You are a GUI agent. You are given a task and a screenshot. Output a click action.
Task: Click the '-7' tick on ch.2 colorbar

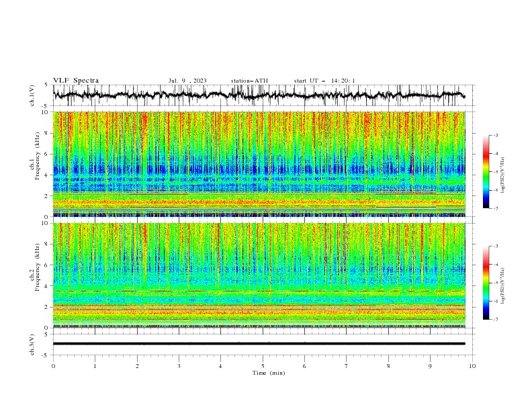coord(495,320)
